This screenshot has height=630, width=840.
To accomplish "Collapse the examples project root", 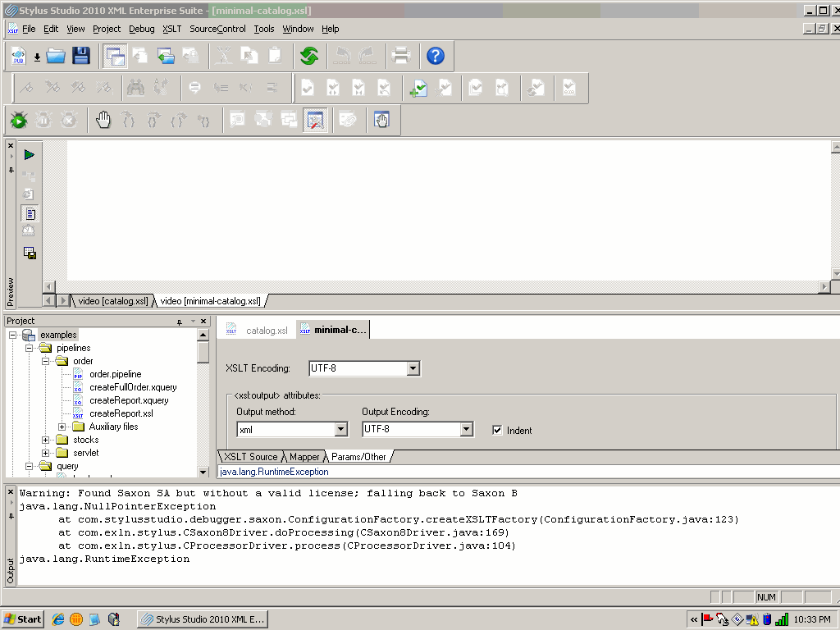I will (13, 335).
